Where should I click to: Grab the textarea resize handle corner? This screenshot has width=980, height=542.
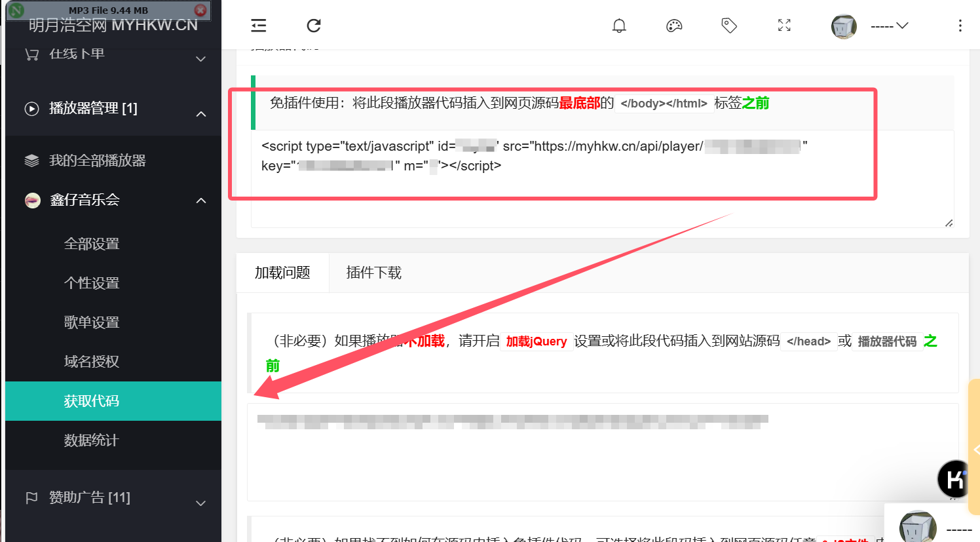click(x=949, y=223)
